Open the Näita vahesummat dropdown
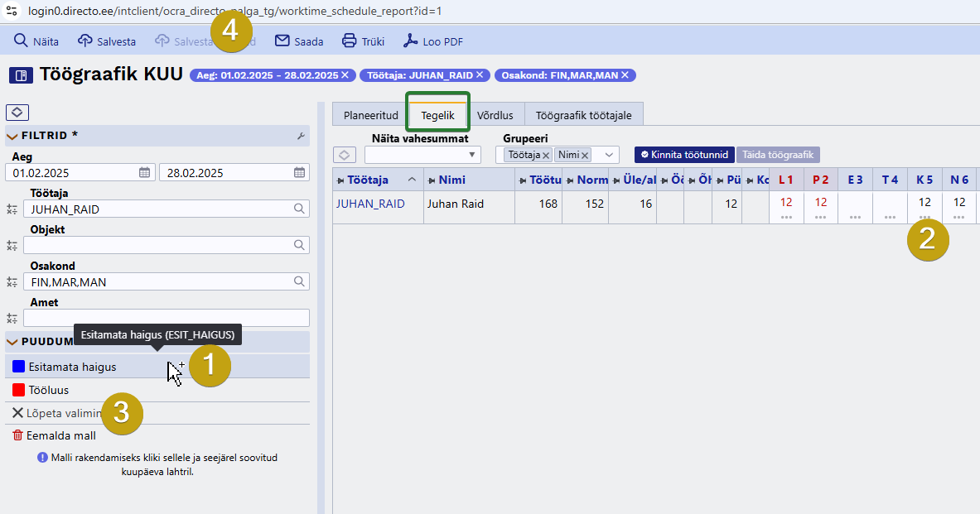 click(422, 155)
